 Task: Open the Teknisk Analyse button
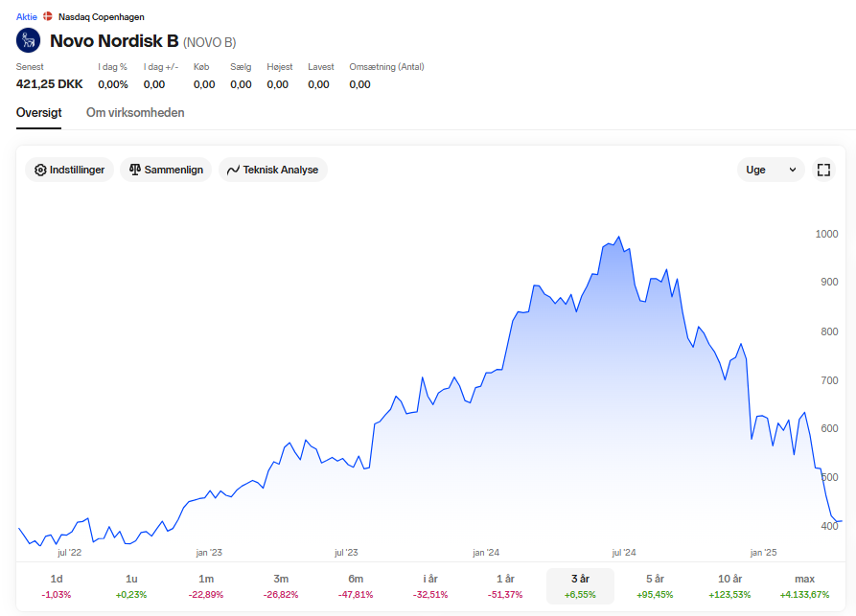pos(273,170)
